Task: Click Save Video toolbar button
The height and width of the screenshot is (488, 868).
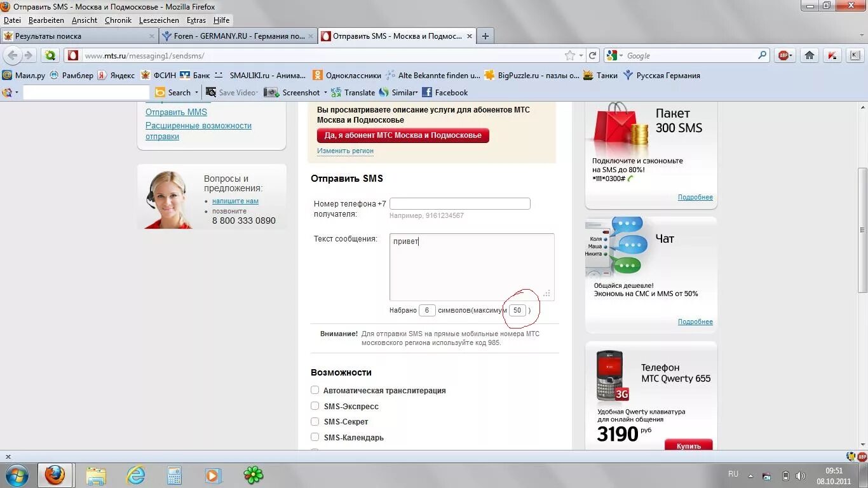Action: [231, 92]
